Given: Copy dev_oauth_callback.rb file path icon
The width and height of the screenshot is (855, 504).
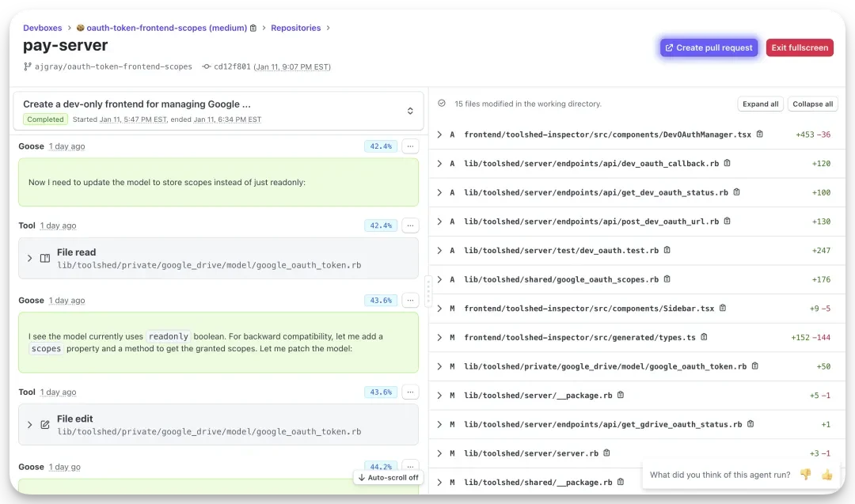Looking at the screenshot, I should pyautogui.click(x=728, y=163).
